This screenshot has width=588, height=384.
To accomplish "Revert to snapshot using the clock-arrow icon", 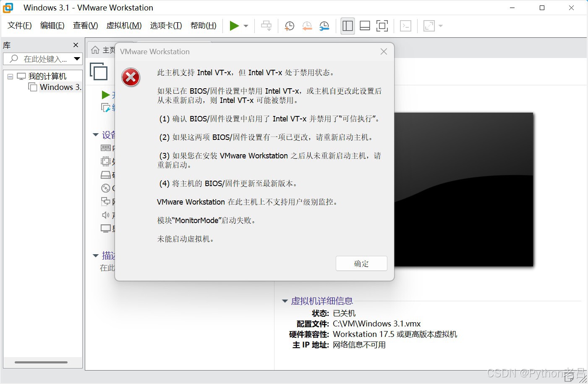I will [307, 26].
